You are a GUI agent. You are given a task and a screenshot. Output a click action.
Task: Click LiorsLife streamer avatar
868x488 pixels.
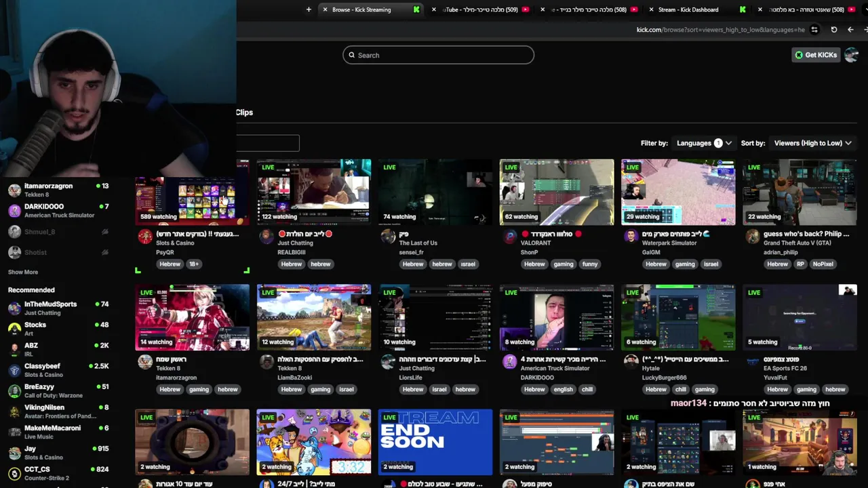[388, 361]
